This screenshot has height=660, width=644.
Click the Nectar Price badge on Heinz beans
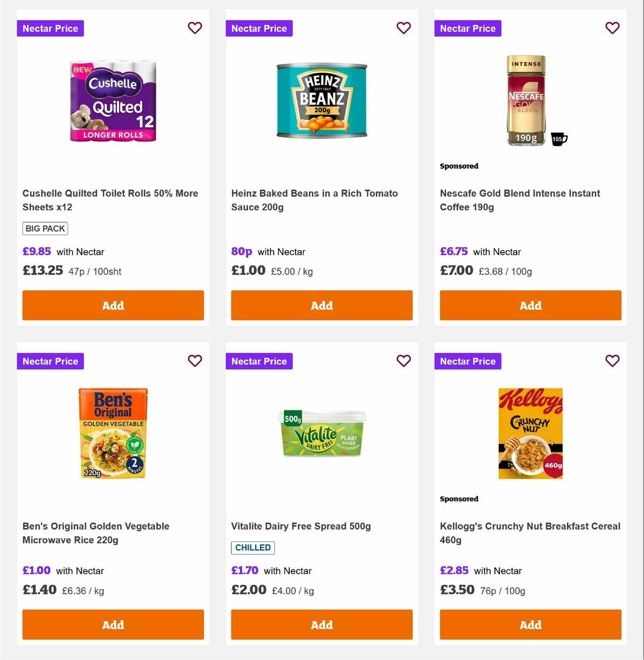tap(259, 28)
